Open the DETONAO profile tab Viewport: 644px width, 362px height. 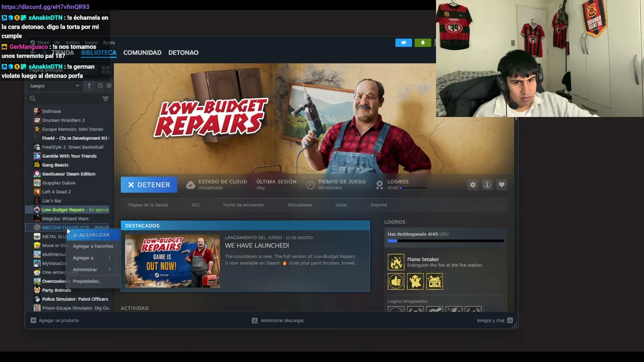[183, 52]
